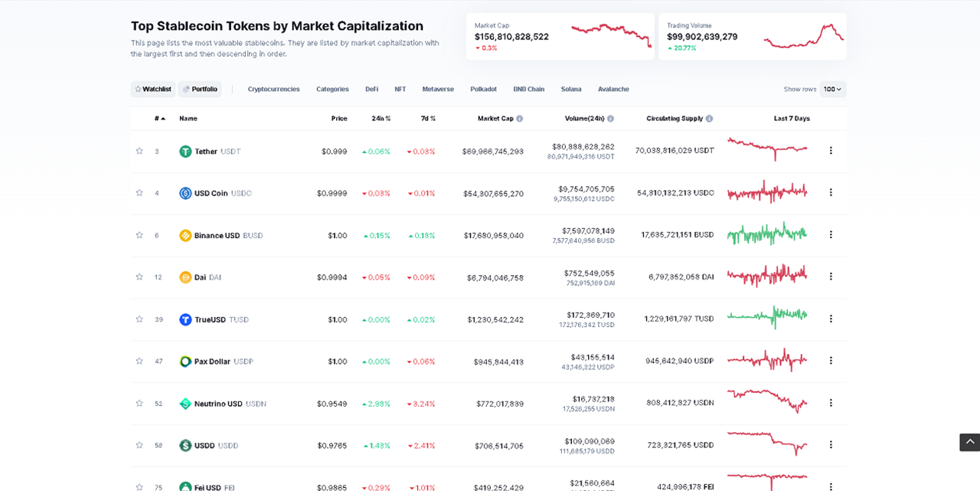Click the back-to-top arrow button

click(969, 442)
